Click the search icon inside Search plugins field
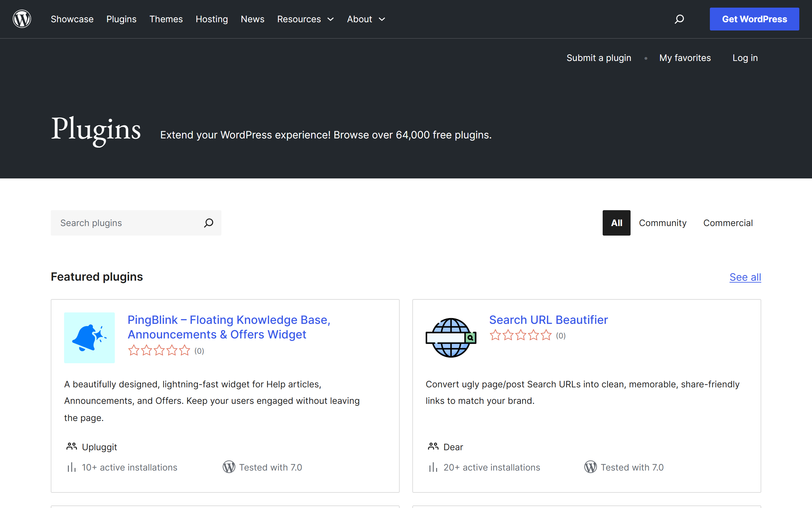812x508 pixels. pos(208,223)
